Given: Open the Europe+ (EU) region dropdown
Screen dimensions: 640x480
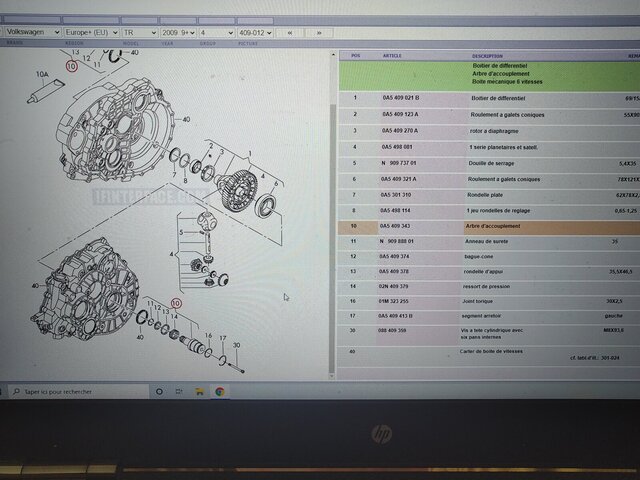Looking at the screenshot, I should point(92,32).
